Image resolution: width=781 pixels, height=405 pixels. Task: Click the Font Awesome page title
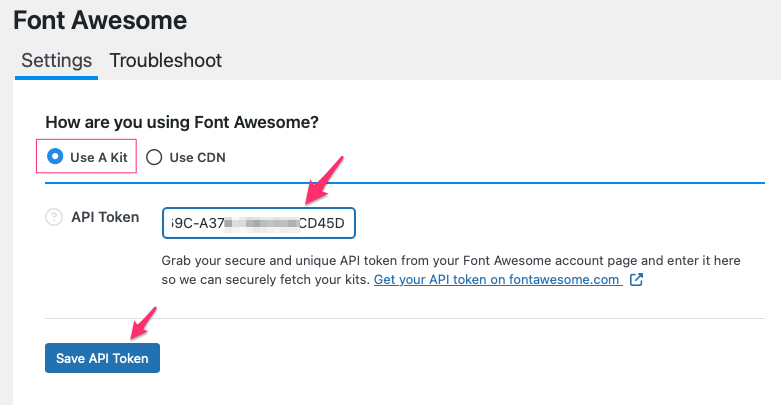point(100,19)
